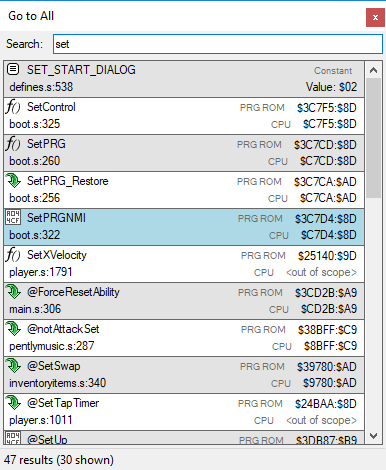This screenshot has width=386, height=470.
Task: Select the SET_START_DIALOG constant result
Action: point(184,79)
